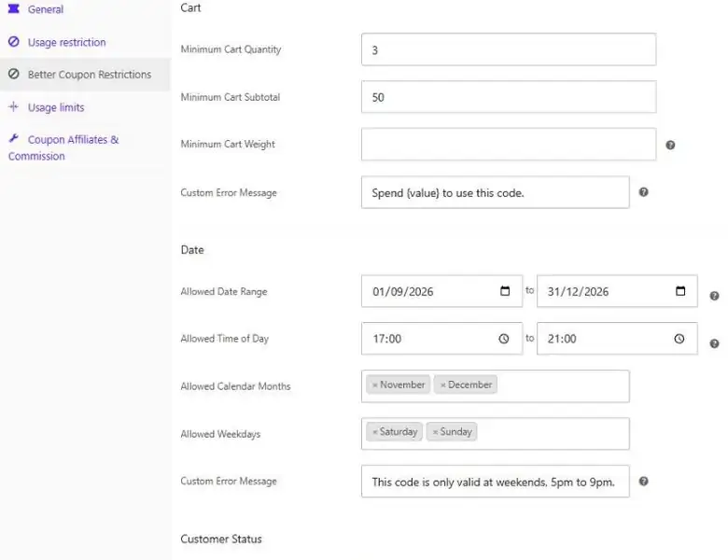
Task: Click the Allowed Time of Day label
Action: (x=225, y=339)
